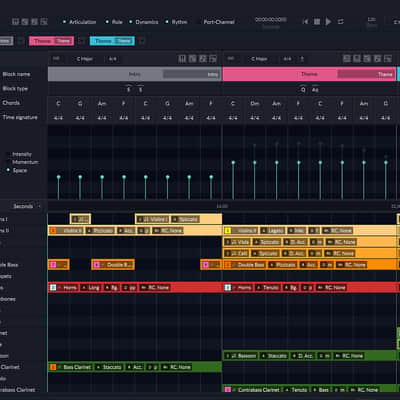
Task: Toggle the Articulation display option
Action: 79,22
